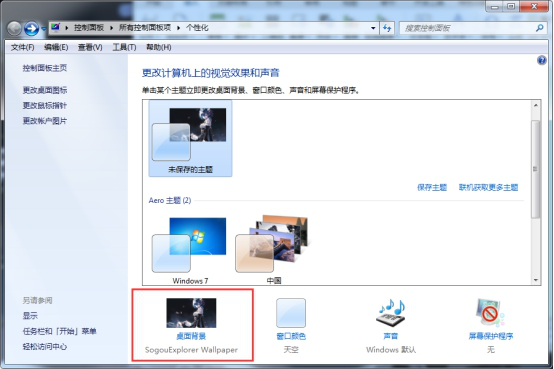Click the 声音 text label
Viewport: 554px width, 369px height.
[x=391, y=336]
